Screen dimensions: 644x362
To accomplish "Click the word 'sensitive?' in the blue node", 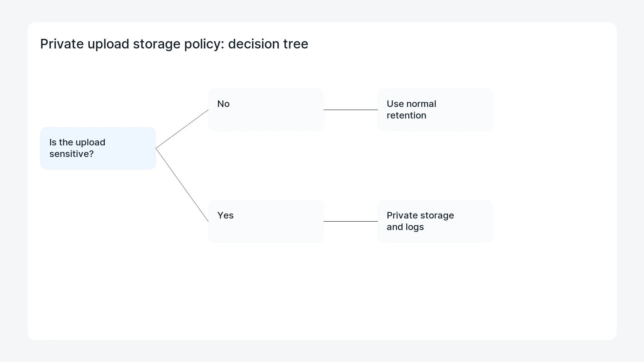I will pos(72,154).
